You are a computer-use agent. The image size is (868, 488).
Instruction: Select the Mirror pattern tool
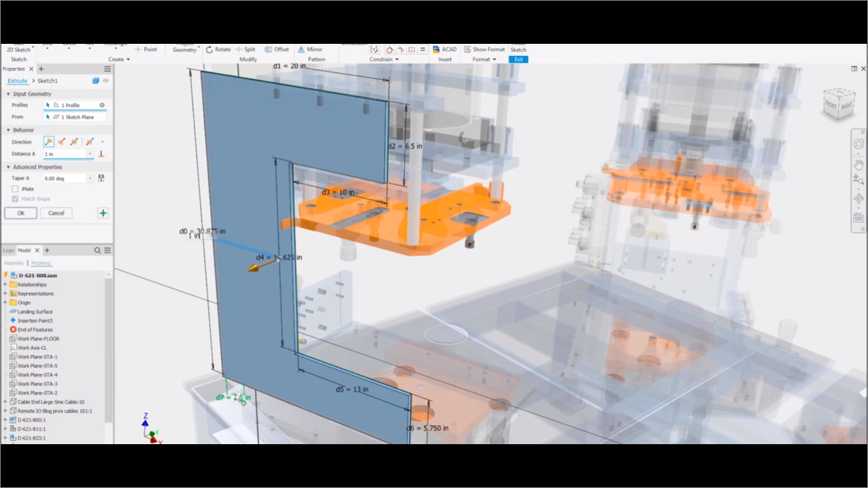click(310, 50)
